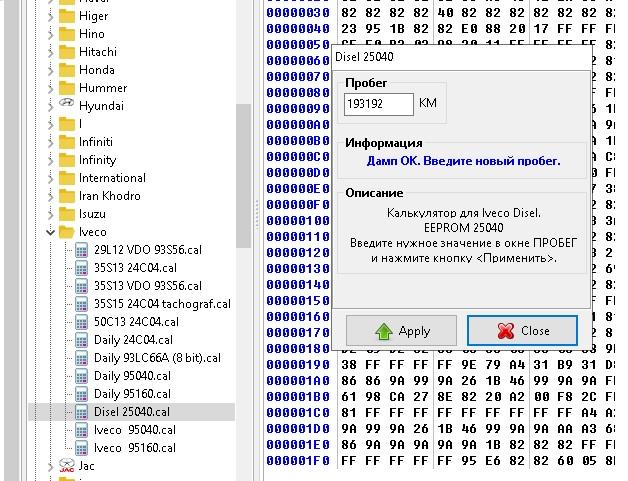Click the Iveco 95160.cal calculator icon
Screen dimensions: 628x481
[x=81, y=449]
